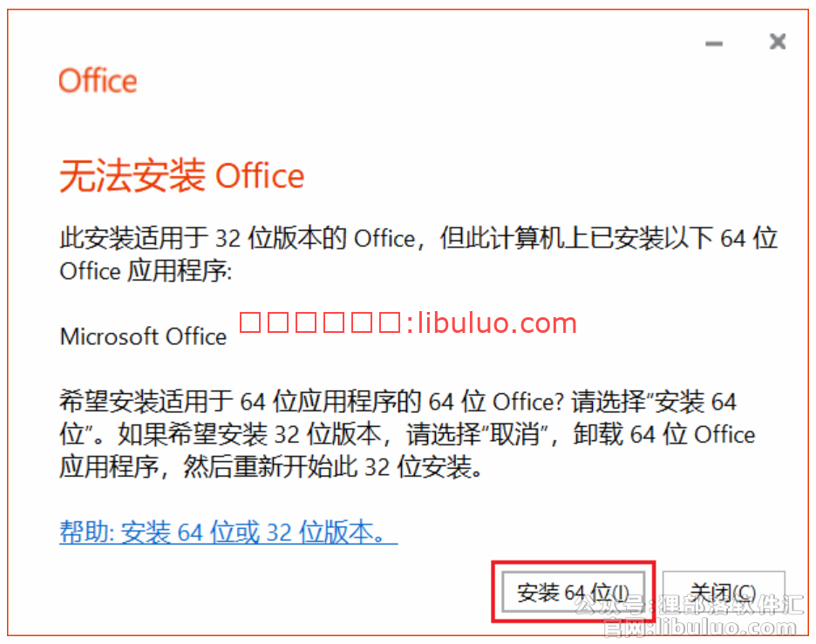Minimize the Office installer dialog
816x644 pixels.
coord(714,44)
